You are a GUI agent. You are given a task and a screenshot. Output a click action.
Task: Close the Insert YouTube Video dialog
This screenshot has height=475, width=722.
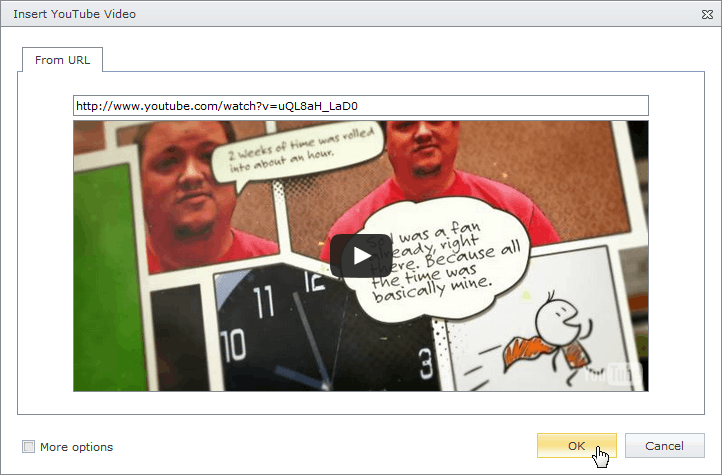707,15
